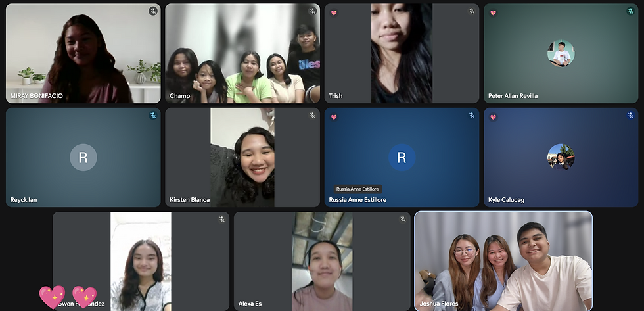644x311 pixels.
Task: Click the Peter Allan Revilla name label
Action: pyautogui.click(x=513, y=96)
